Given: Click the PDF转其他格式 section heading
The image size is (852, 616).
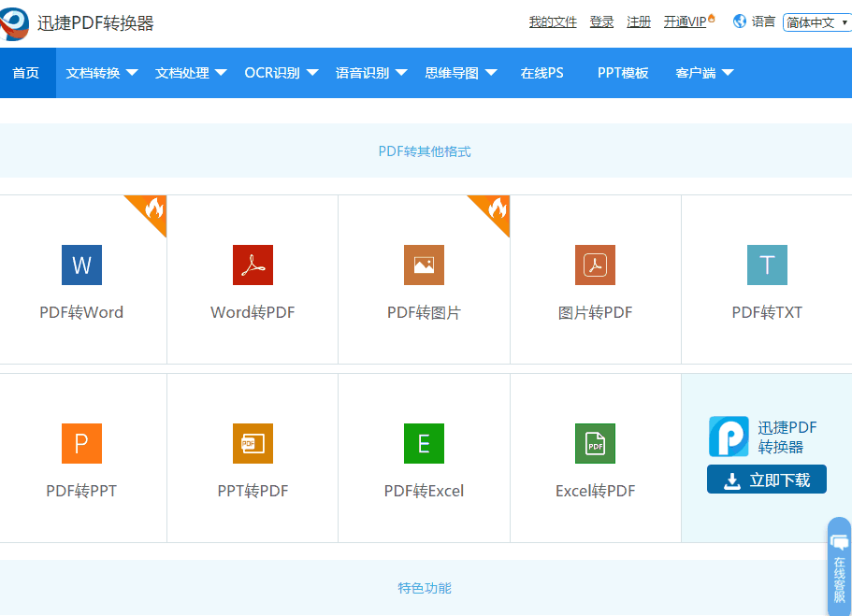Looking at the screenshot, I should tap(425, 151).
